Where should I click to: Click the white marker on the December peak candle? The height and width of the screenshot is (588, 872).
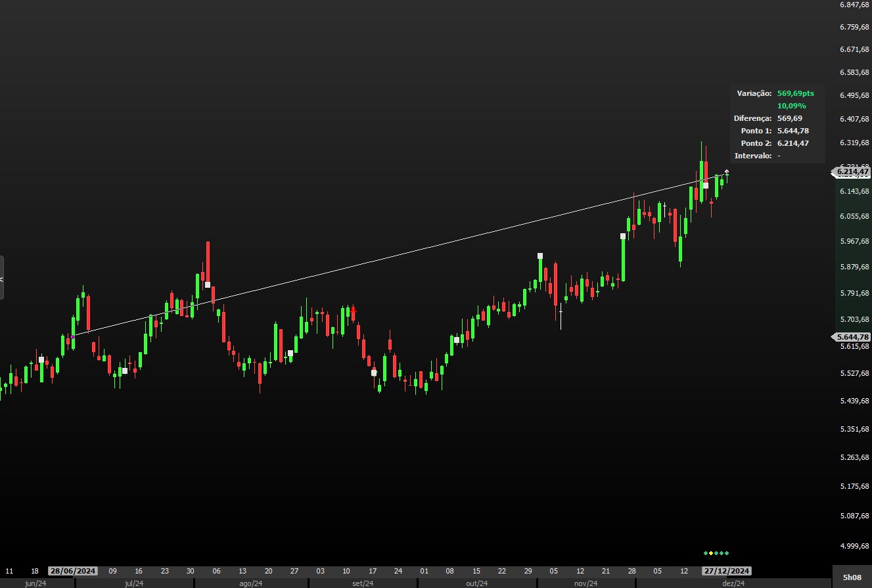click(705, 185)
